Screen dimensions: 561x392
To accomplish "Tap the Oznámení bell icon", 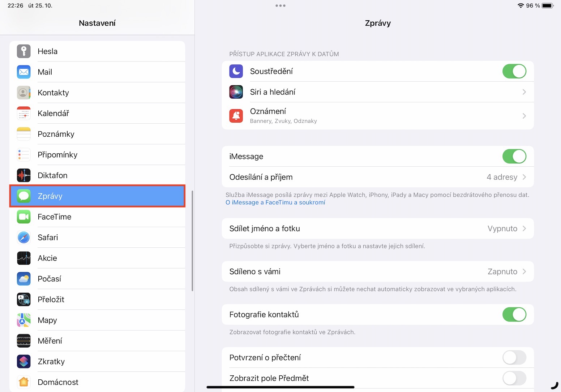I will pos(236,116).
